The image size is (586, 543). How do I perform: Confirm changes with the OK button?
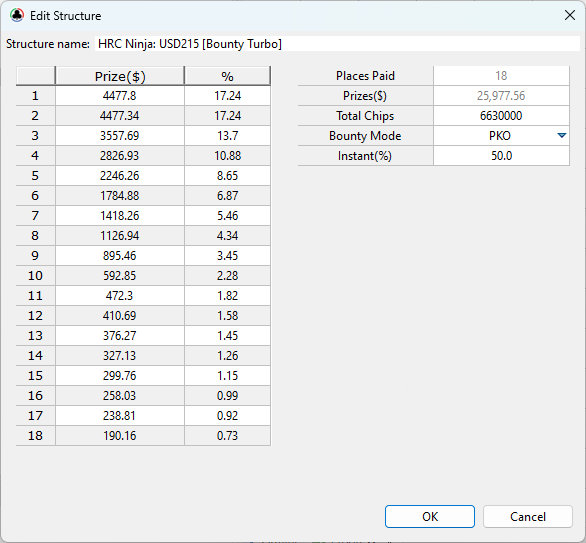[x=430, y=516]
